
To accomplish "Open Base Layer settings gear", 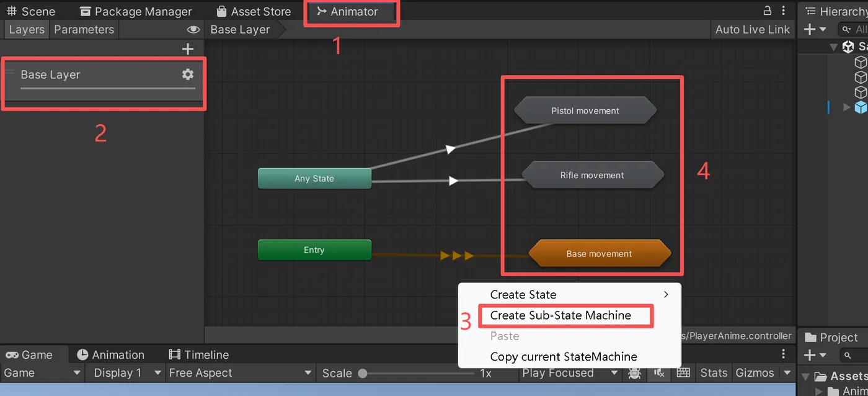I will tap(187, 74).
